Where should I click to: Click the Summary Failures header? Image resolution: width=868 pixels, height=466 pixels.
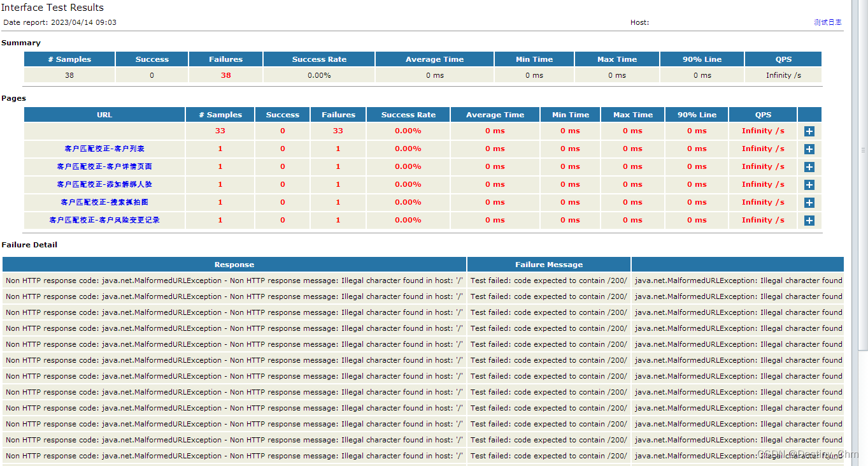[x=226, y=59]
